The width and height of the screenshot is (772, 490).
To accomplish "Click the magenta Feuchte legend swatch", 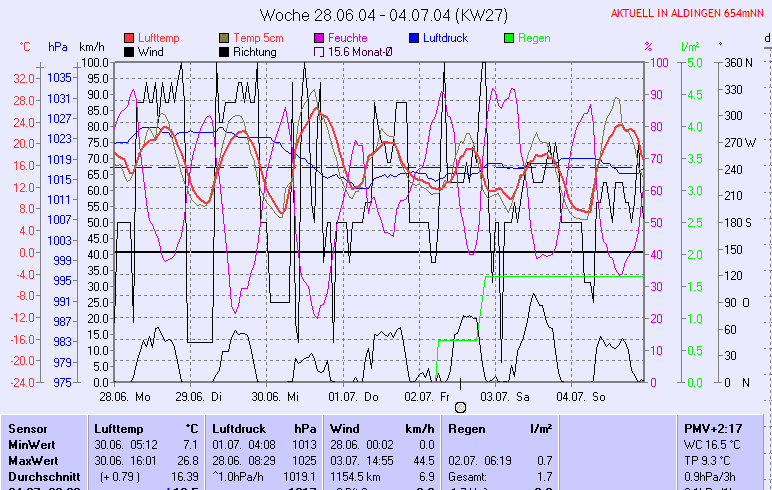I will point(320,38).
